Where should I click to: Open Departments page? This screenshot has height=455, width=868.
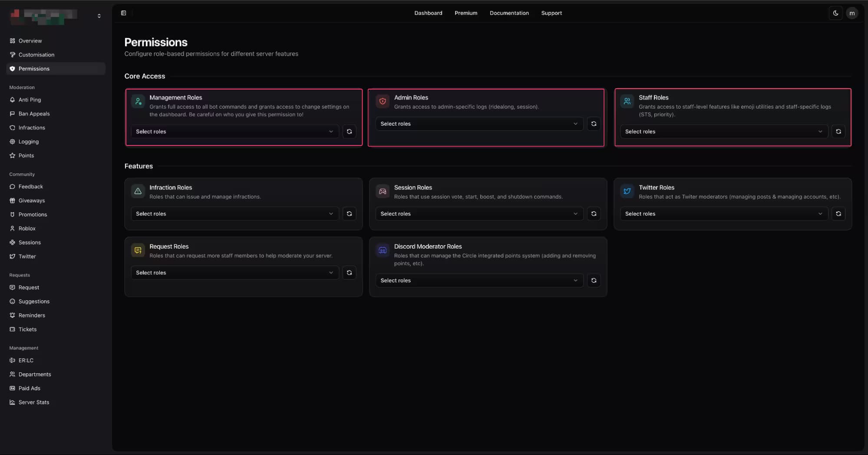56,375
